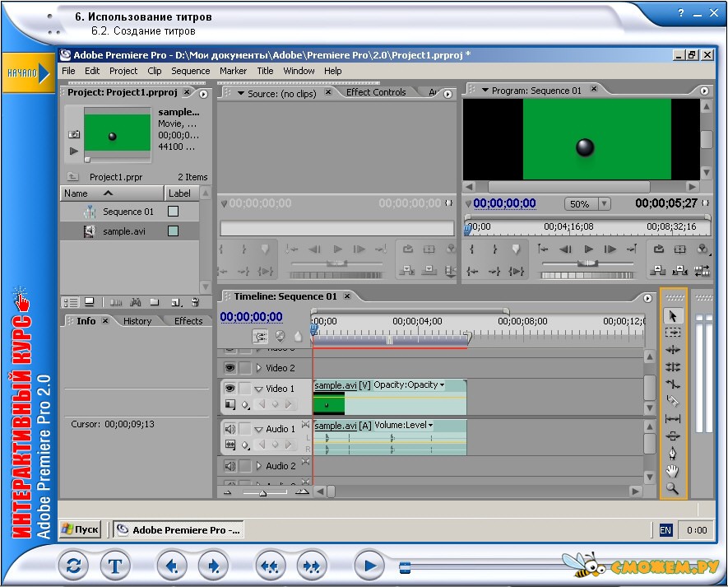Create a new bin in Project panel
The height and width of the screenshot is (587, 728).
click(155, 303)
